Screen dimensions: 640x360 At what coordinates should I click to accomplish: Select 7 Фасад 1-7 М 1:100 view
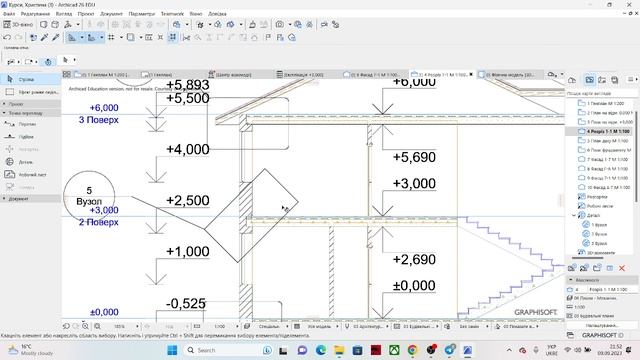pyautogui.click(x=604, y=159)
